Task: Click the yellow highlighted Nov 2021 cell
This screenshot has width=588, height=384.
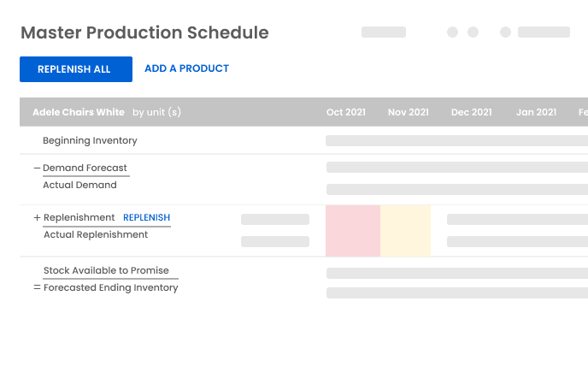Action: click(405, 231)
